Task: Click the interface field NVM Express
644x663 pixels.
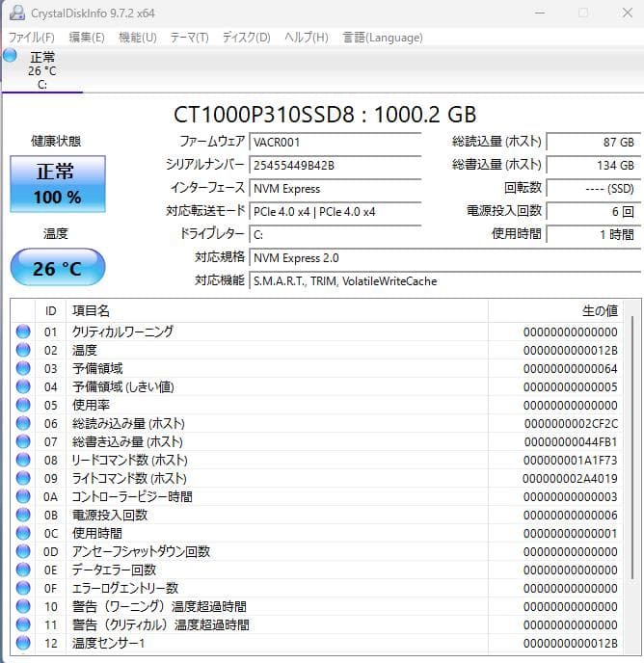Action: [335, 189]
